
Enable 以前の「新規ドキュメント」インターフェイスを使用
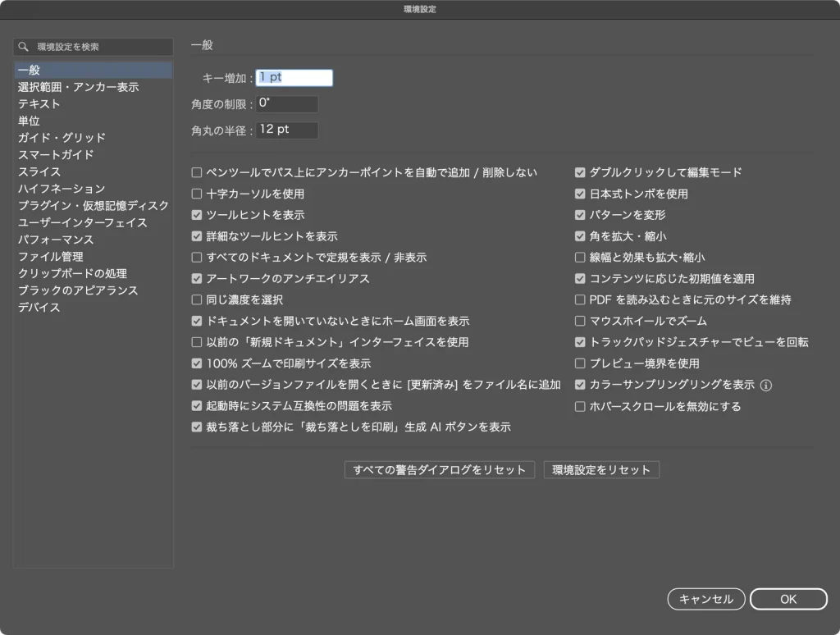coord(197,342)
